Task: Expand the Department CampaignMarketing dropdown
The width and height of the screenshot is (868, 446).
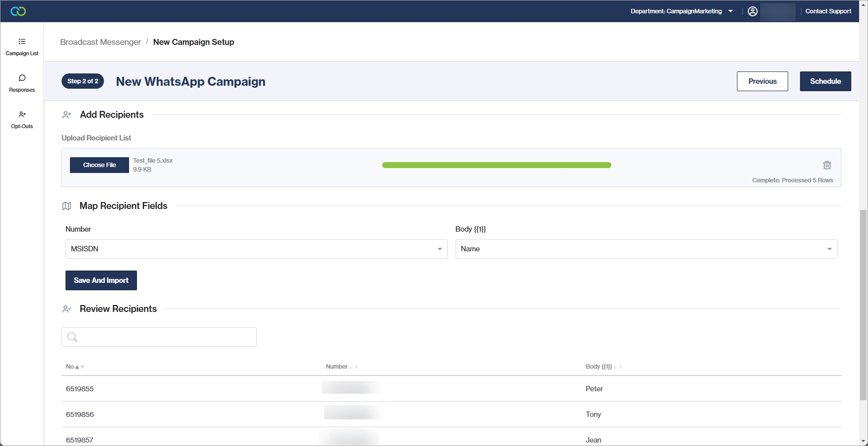Action: click(x=681, y=11)
